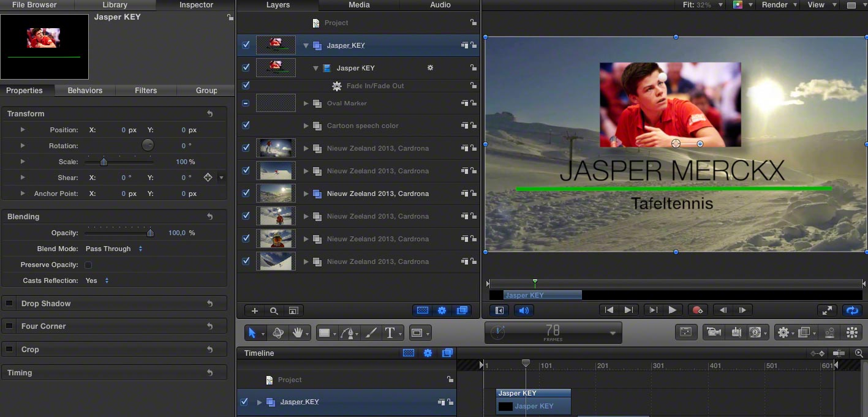Enable the Preserve Opacity checkbox

click(88, 265)
